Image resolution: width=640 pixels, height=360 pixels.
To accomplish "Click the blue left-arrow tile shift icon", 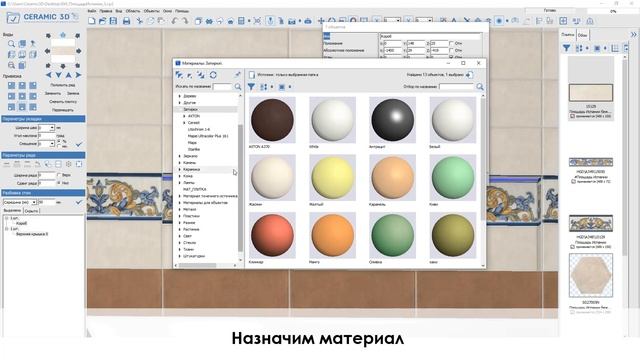I will point(49,75).
